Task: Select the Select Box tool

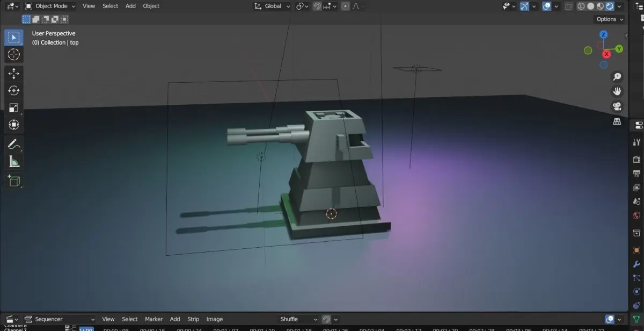Action: tap(13, 38)
